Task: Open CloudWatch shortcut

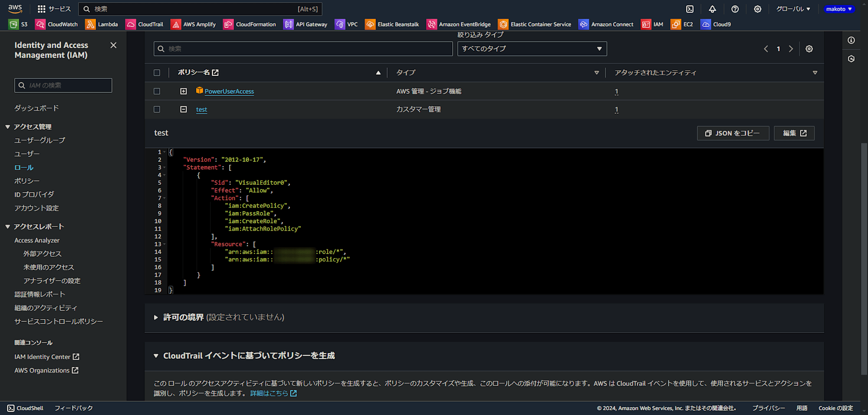Action: [57, 24]
